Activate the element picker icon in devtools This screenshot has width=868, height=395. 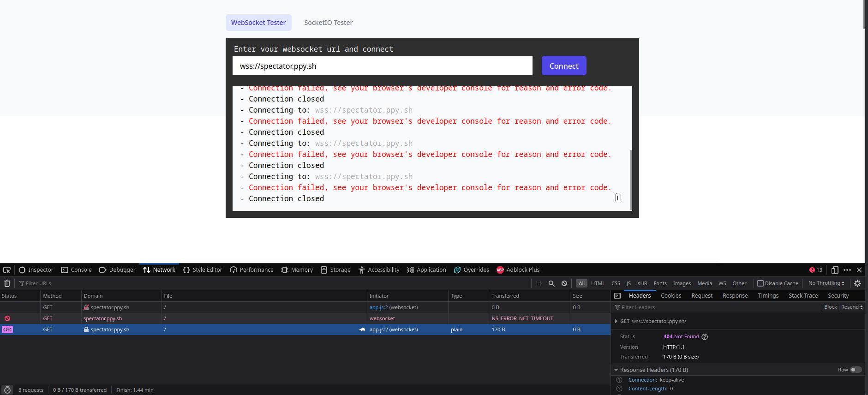pos(7,270)
